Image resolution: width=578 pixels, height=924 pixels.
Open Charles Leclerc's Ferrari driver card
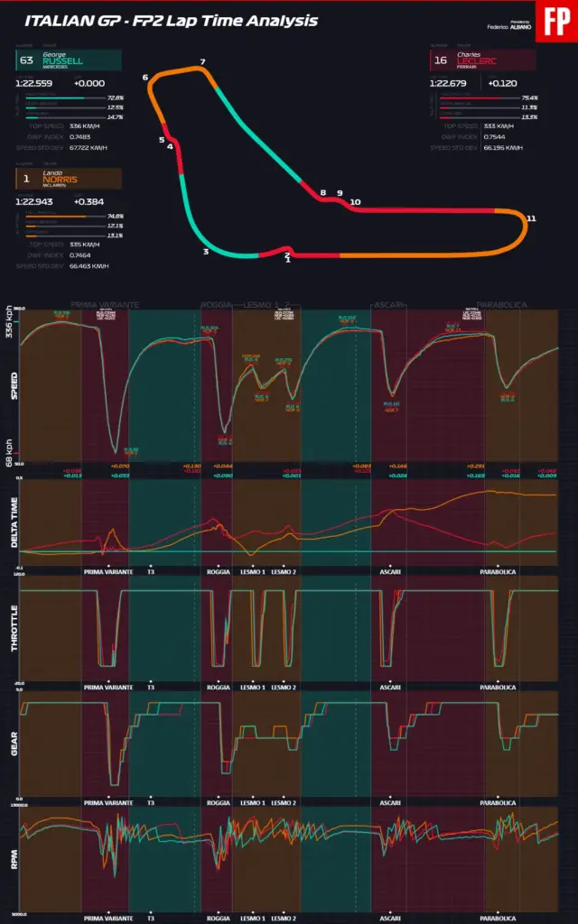(x=482, y=60)
